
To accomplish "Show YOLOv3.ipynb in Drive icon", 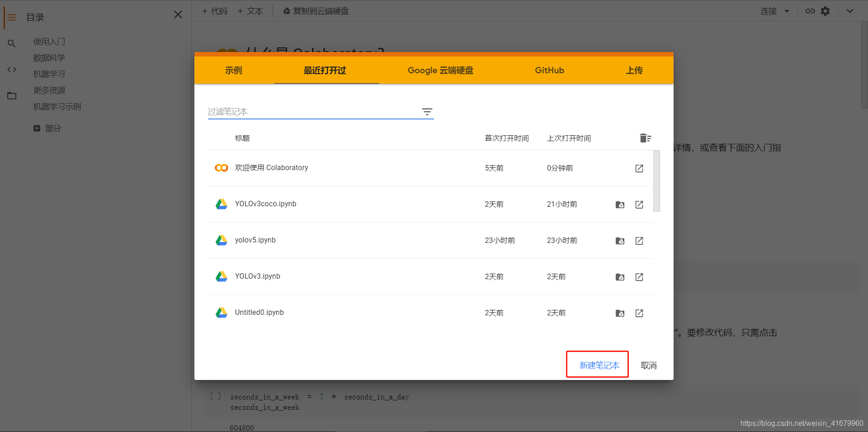I will [x=620, y=277].
